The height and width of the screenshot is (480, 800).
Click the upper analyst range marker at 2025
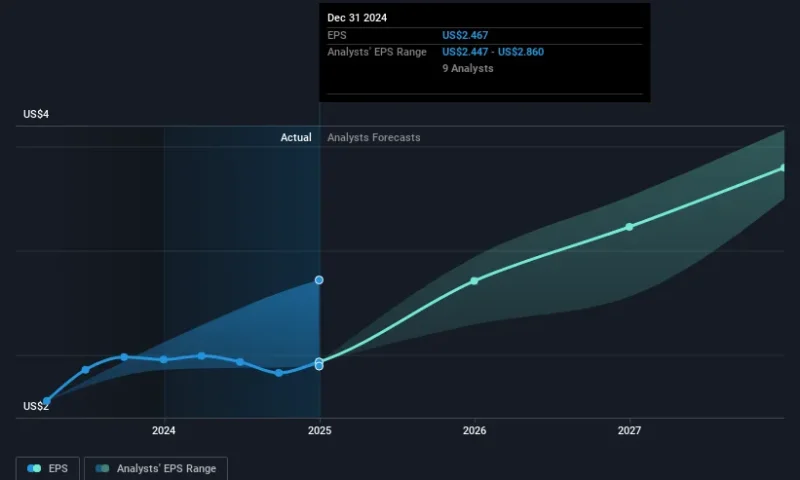319,280
